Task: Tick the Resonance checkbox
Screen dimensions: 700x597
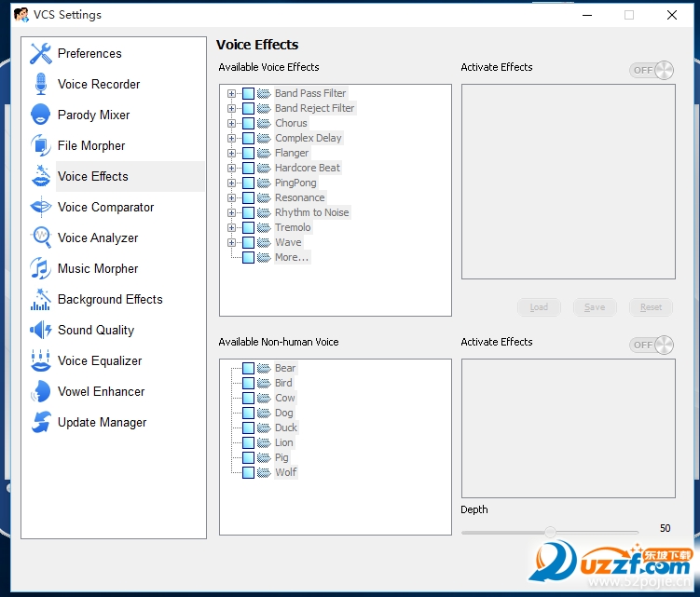Action: coord(248,197)
